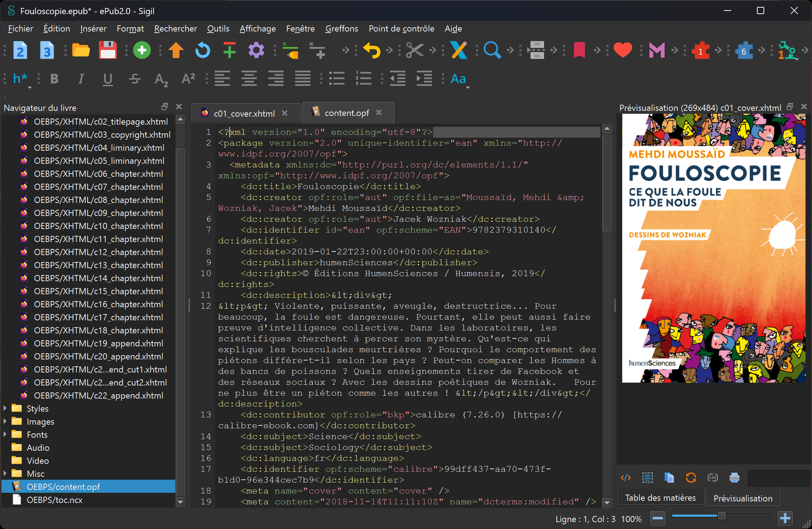Screen dimensions: 812x529
Task: Click the preview panel reload icon
Action: 691,478
